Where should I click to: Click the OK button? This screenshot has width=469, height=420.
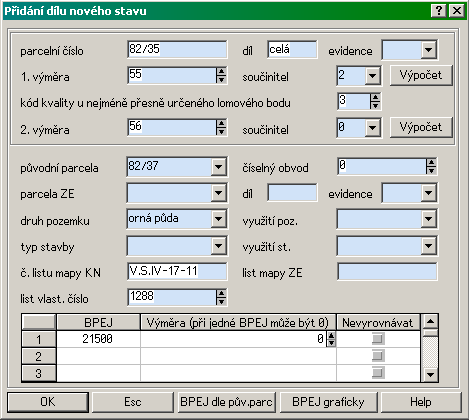point(48,402)
